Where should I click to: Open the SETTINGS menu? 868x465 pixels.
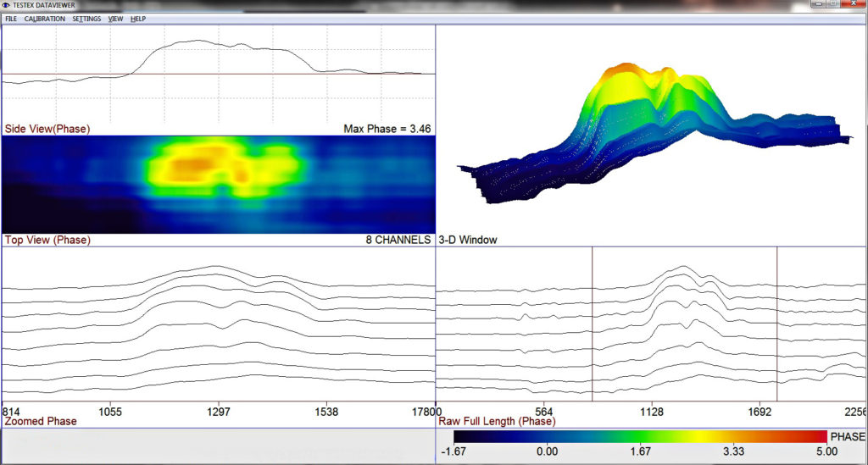[x=87, y=19]
